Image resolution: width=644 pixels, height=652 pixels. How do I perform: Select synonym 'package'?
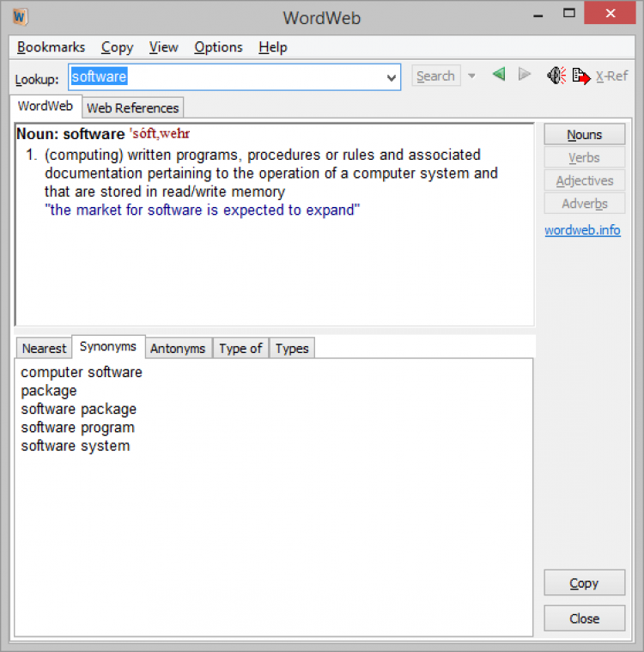[49, 391]
